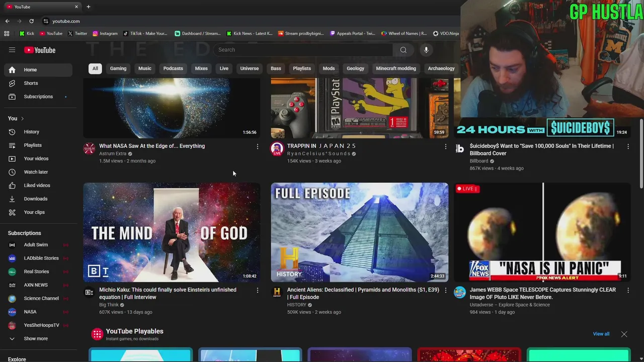Expand Show more subscriptions

coord(39,338)
